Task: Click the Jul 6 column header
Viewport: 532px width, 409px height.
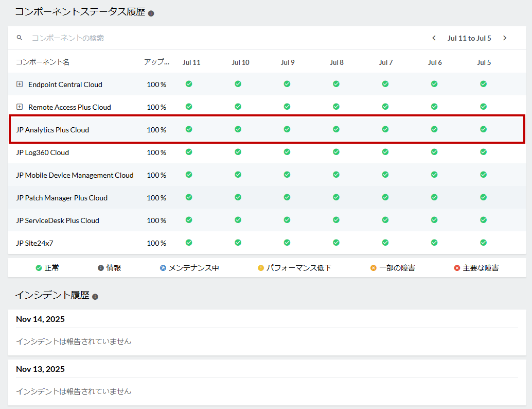Action: tap(435, 62)
